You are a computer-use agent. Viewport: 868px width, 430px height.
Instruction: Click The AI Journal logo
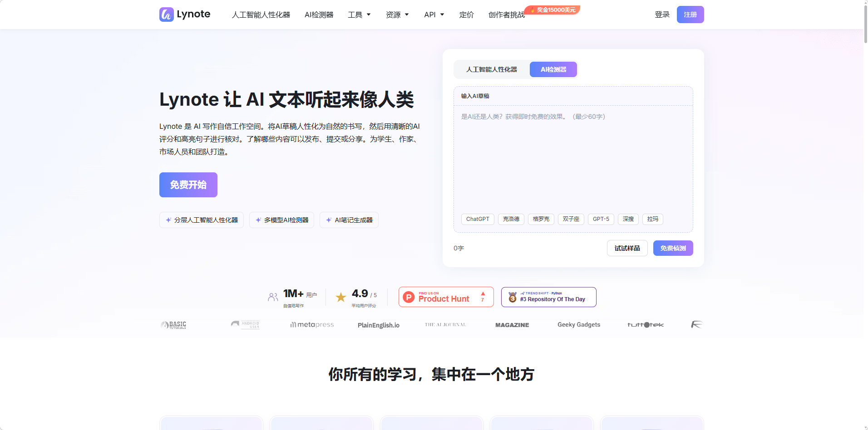[445, 325]
